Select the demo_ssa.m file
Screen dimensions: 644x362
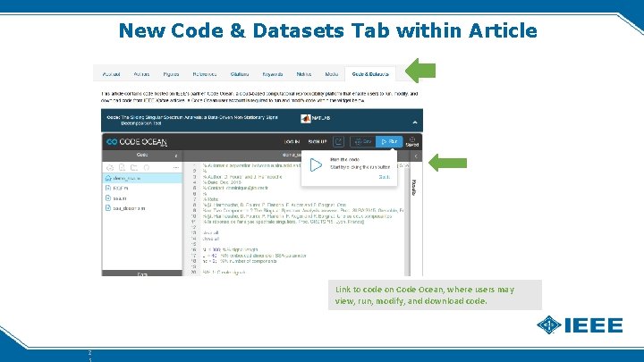point(142,178)
